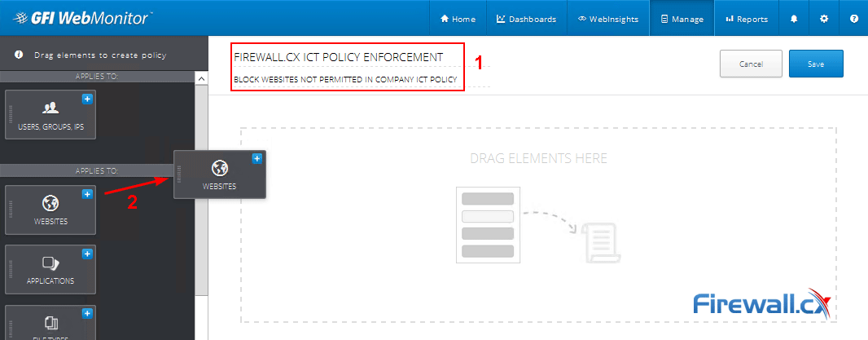Click the floating Websites globe tile
868x340 pixels.
point(220,174)
